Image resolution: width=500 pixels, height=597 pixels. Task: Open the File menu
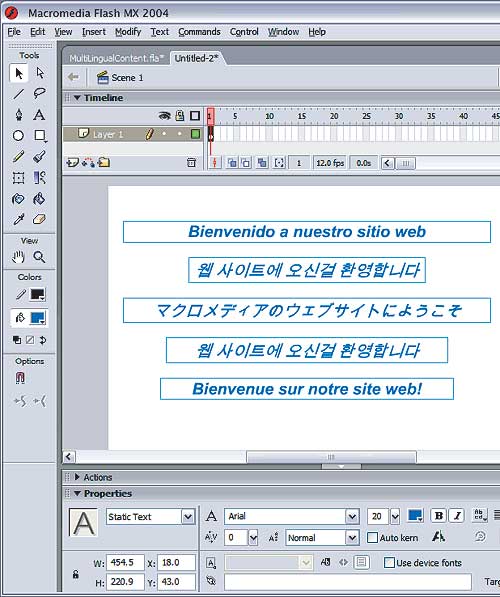tap(14, 32)
